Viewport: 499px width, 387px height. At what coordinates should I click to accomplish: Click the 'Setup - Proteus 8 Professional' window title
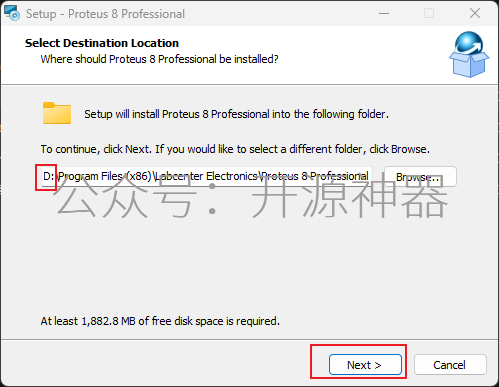(x=105, y=14)
